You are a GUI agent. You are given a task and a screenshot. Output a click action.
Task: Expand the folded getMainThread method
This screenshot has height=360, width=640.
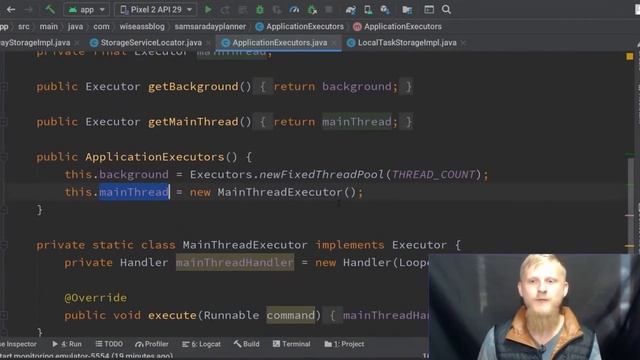pos(4,122)
